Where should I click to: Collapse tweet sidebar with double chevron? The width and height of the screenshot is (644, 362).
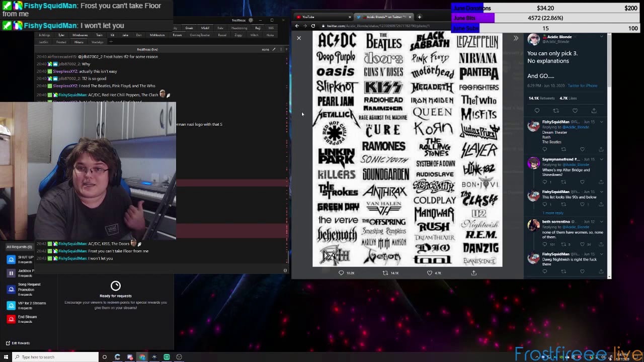[516, 38]
